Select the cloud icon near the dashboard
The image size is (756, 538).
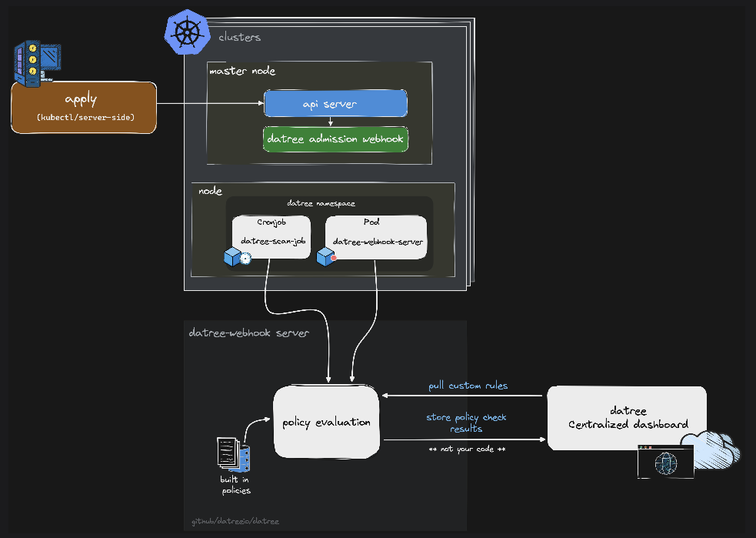713,450
